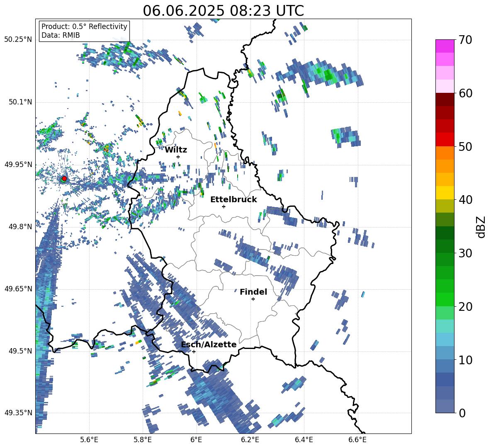Click the colorbar 40 tick label
Viewport: 491px width, 448px height.
click(x=465, y=200)
